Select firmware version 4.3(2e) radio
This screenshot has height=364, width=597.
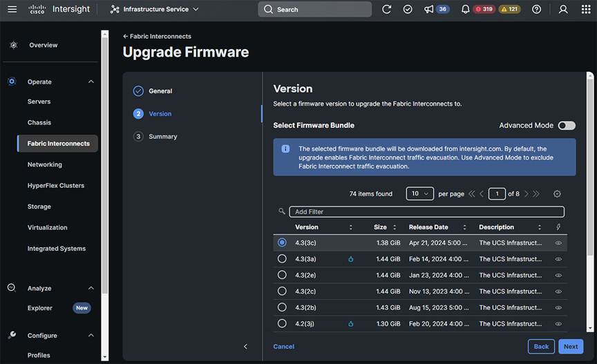point(282,275)
